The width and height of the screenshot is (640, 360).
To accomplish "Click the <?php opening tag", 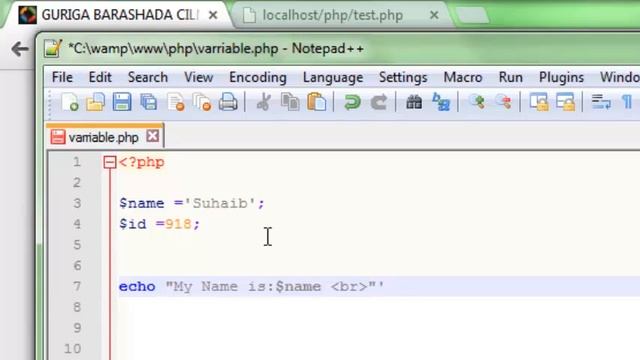I will click(142, 162).
